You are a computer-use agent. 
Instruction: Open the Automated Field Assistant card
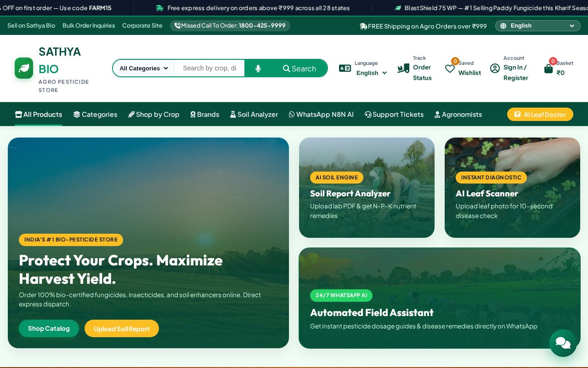coord(440,298)
